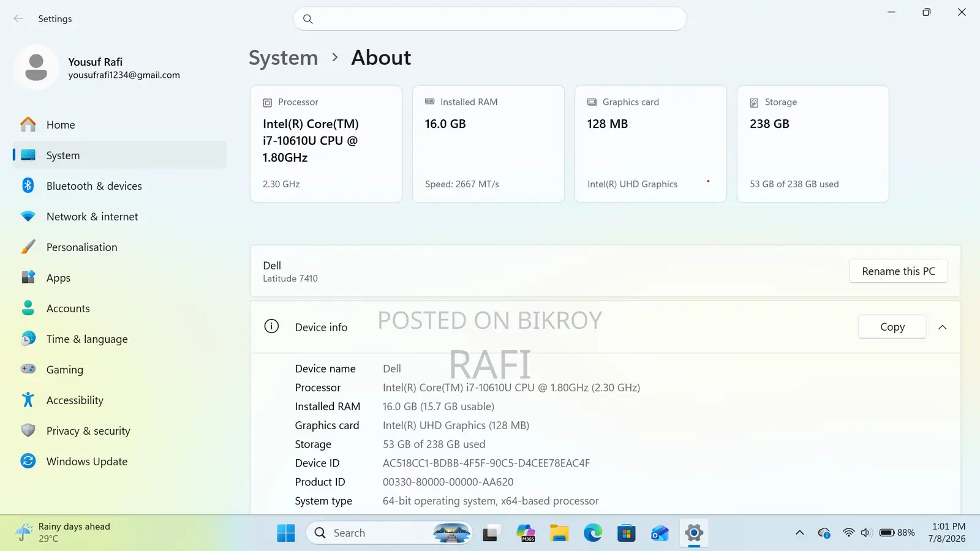Click the back arrow in Settings
Image resolution: width=980 pixels, height=551 pixels.
tap(18, 18)
